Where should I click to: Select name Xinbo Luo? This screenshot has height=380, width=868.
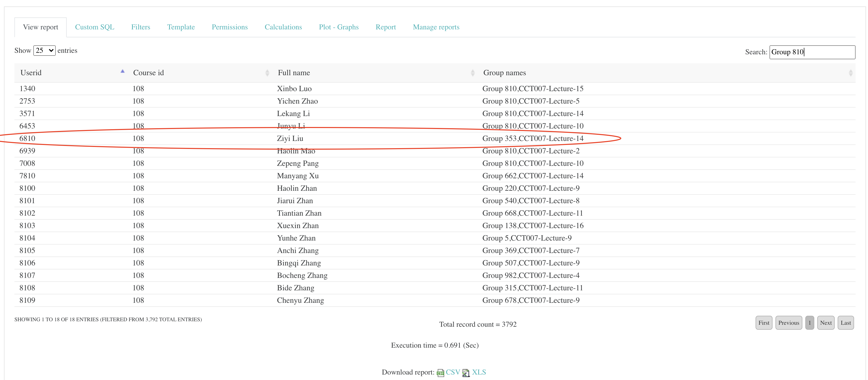[294, 89]
